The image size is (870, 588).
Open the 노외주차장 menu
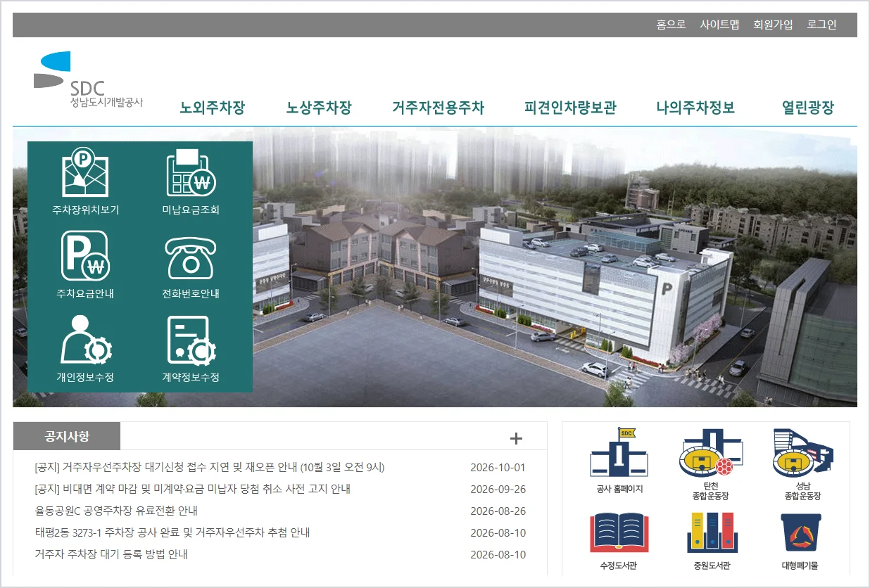click(x=213, y=108)
